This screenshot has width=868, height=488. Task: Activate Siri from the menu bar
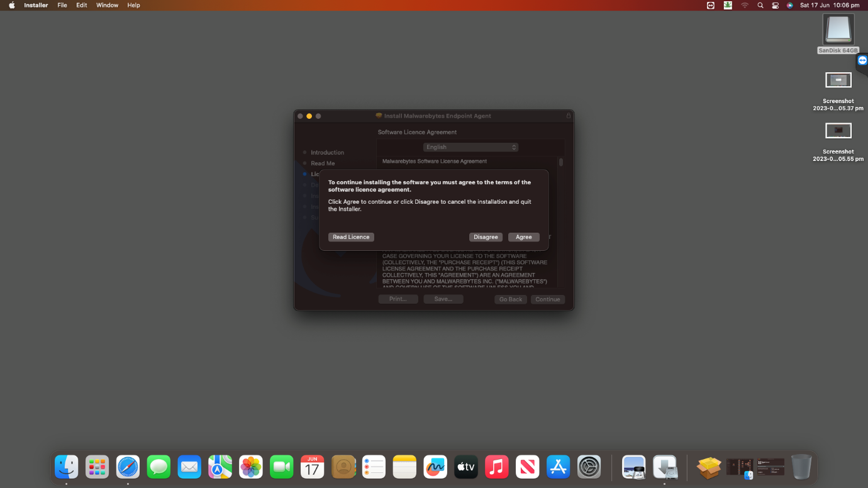point(790,5)
